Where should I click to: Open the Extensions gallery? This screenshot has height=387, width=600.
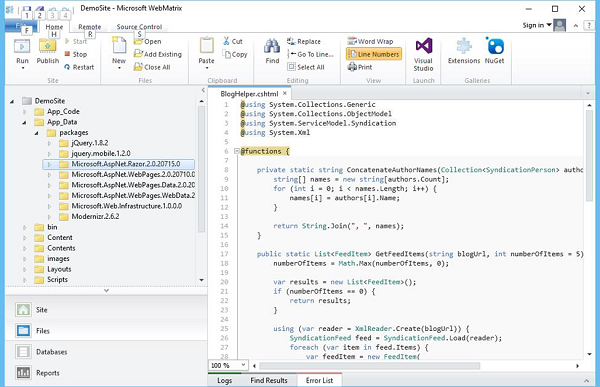[464, 46]
